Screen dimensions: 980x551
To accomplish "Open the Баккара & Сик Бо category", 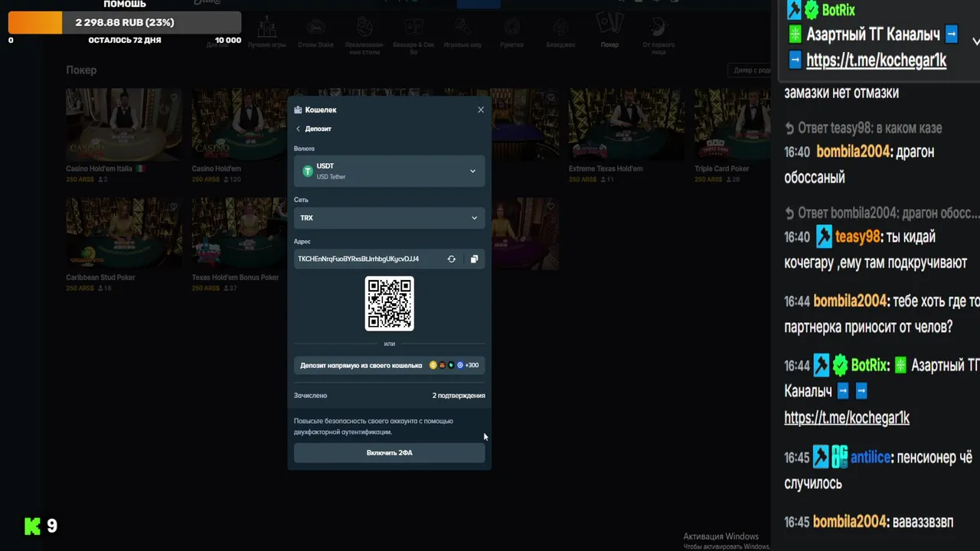I will [x=413, y=37].
